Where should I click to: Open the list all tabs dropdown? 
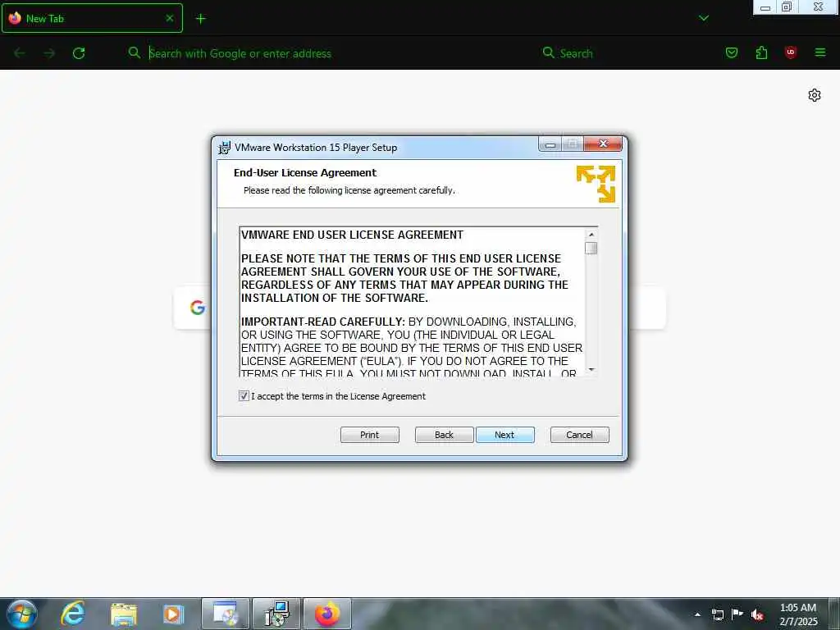tap(704, 18)
